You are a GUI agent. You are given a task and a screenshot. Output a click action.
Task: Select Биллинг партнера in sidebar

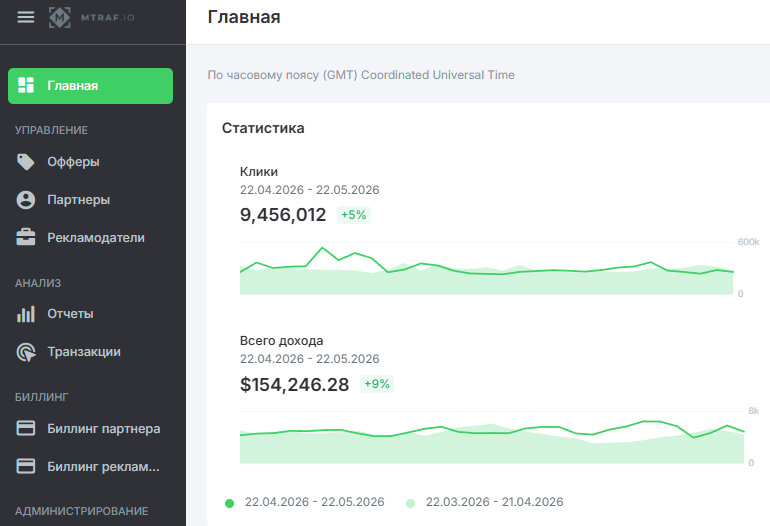point(90,429)
